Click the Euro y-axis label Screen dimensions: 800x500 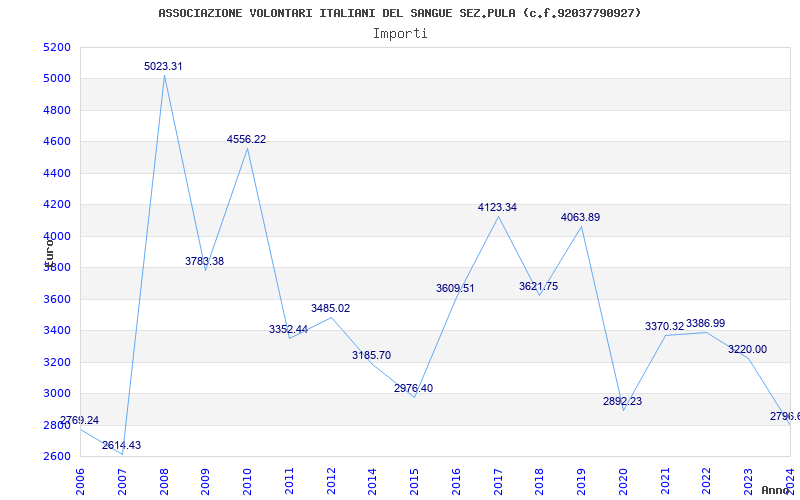49,252
